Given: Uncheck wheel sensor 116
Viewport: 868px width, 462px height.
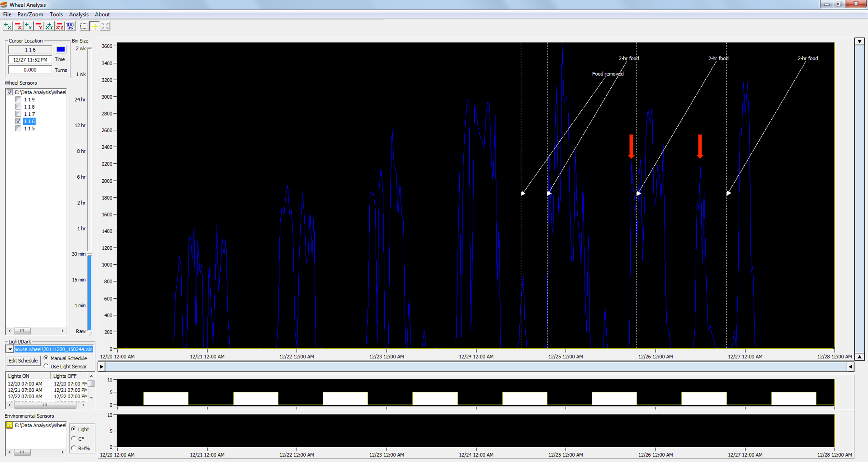Looking at the screenshot, I should pyautogui.click(x=19, y=121).
